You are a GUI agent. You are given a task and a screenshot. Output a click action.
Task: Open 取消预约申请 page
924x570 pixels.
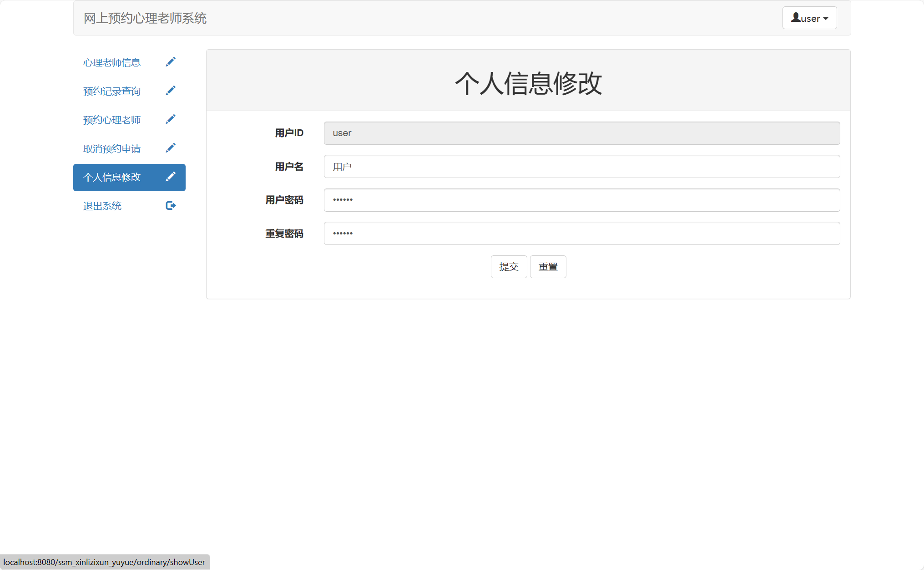pos(111,148)
